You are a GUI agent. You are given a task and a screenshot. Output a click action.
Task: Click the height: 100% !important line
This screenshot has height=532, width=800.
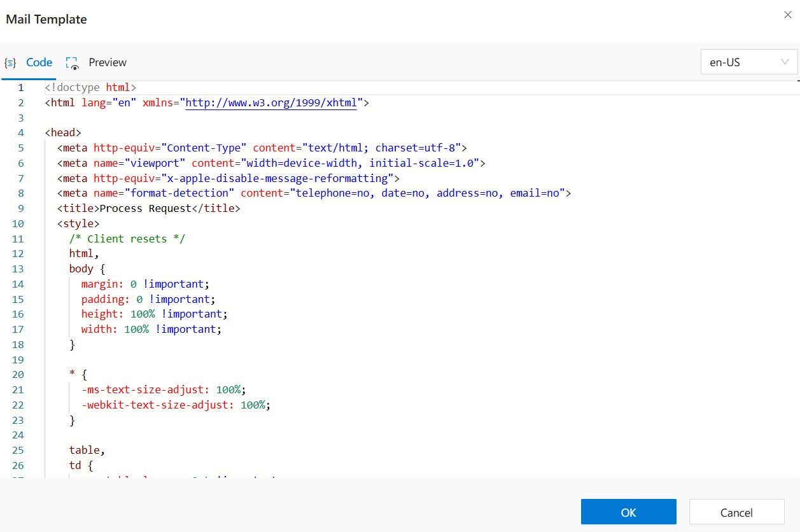click(x=155, y=314)
